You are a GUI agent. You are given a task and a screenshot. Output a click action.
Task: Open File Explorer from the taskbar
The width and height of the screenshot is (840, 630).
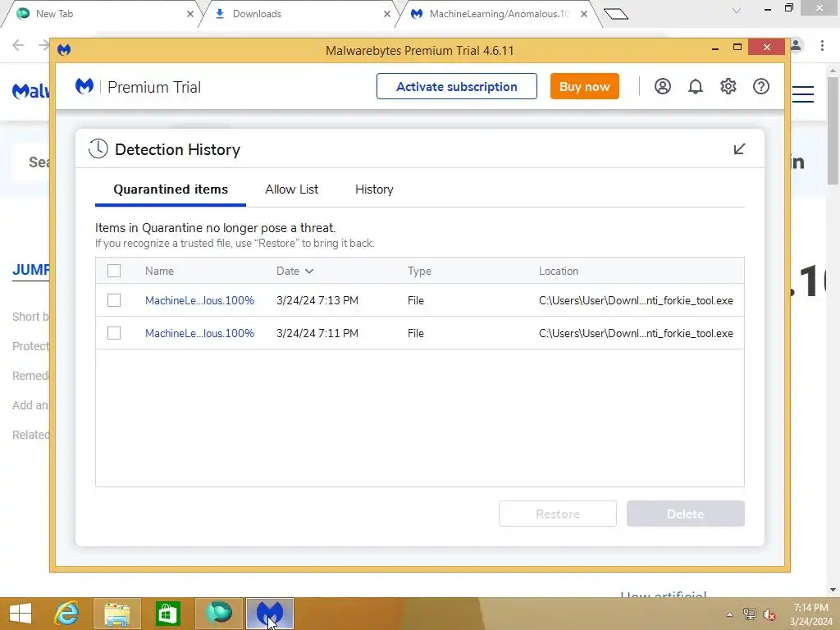(x=117, y=614)
